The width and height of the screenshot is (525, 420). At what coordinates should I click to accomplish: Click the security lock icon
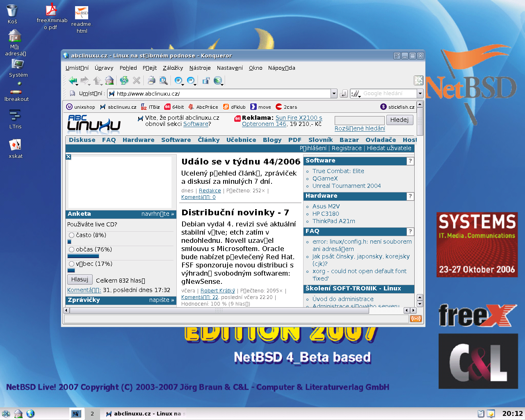pyautogui.click(x=206, y=80)
